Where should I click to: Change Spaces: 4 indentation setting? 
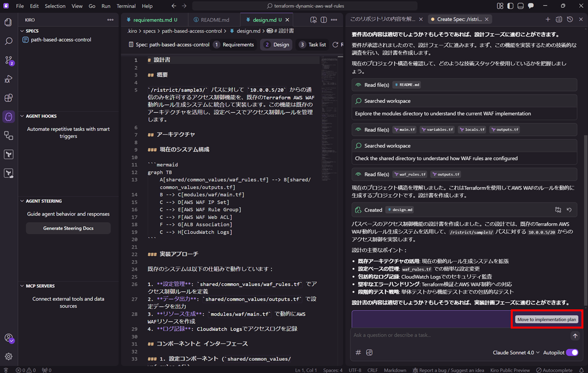(x=333, y=370)
